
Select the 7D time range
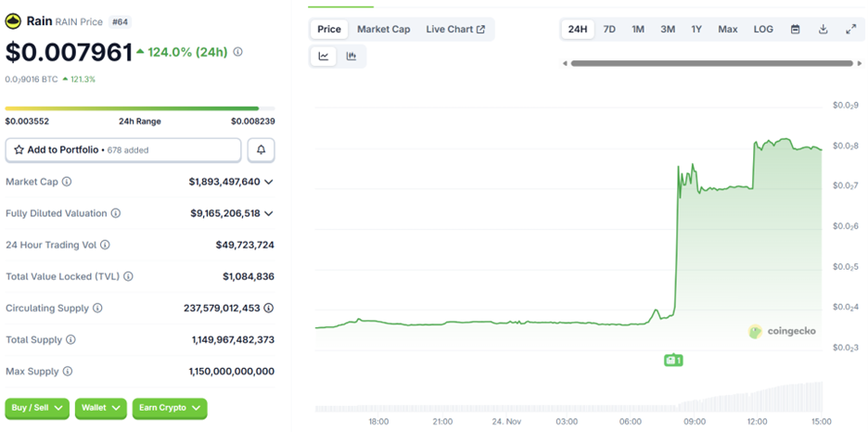(609, 30)
